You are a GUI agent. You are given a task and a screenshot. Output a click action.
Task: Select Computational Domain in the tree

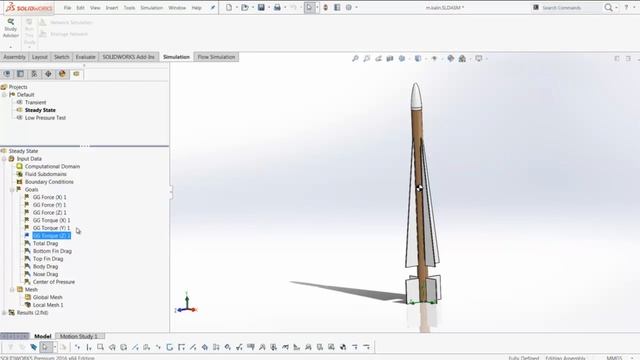pos(52,167)
